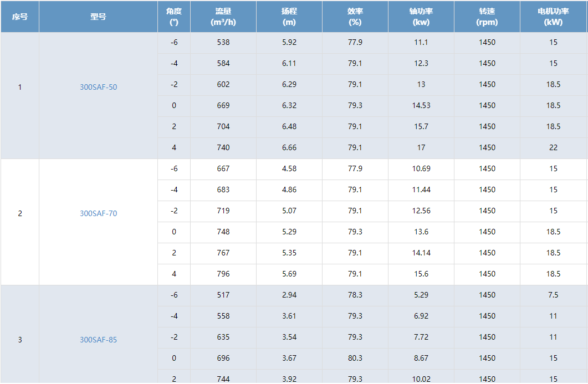Select the efficiency 80.3 cell
This screenshot has height=384, width=588.
coord(355,358)
